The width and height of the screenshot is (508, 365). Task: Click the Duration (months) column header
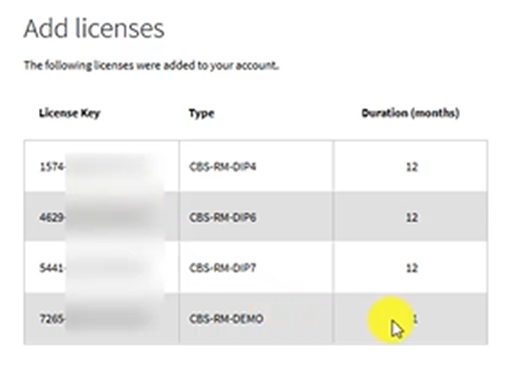[x=411, y=113]
